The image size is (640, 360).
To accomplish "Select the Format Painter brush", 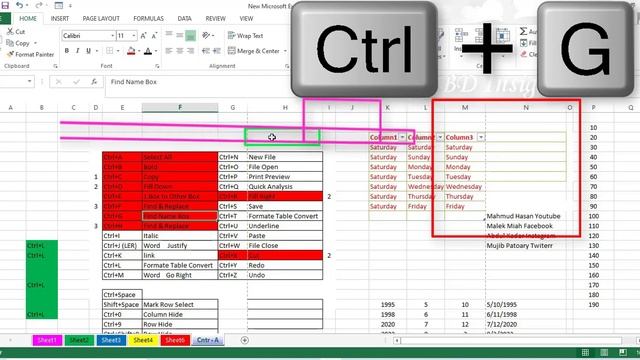I will pyautogui.click(x=31, y=54).
